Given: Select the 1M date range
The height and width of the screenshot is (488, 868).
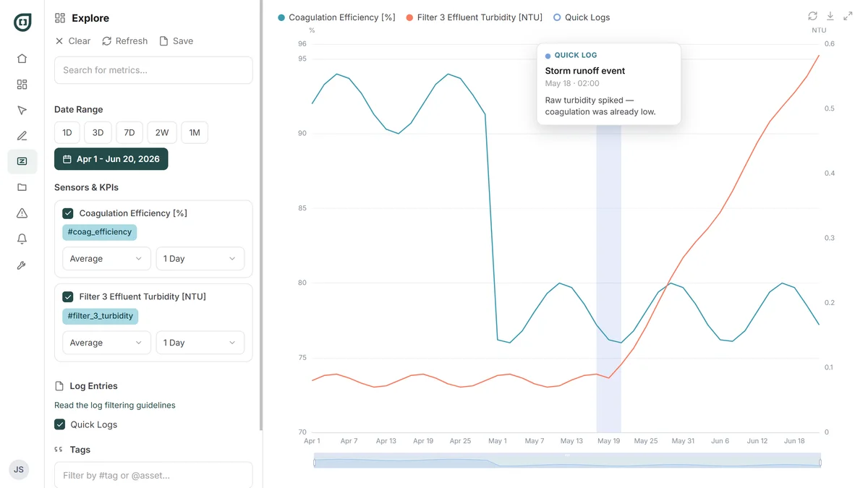Looking at the screenshot, I should click(x=195, y=132).
